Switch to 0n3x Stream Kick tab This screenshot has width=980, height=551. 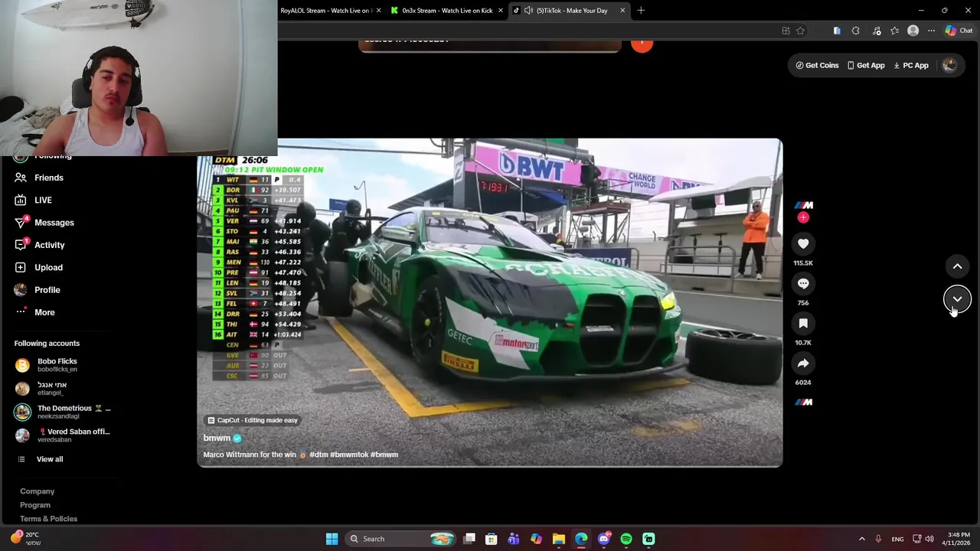(x=447, y=11)
